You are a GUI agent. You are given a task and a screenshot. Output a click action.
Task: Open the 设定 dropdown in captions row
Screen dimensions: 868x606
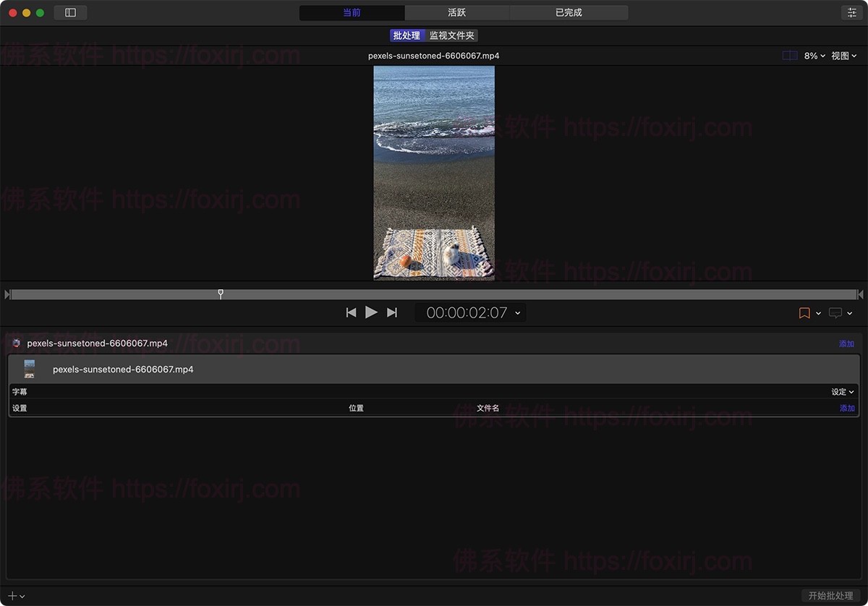[842, 392]
